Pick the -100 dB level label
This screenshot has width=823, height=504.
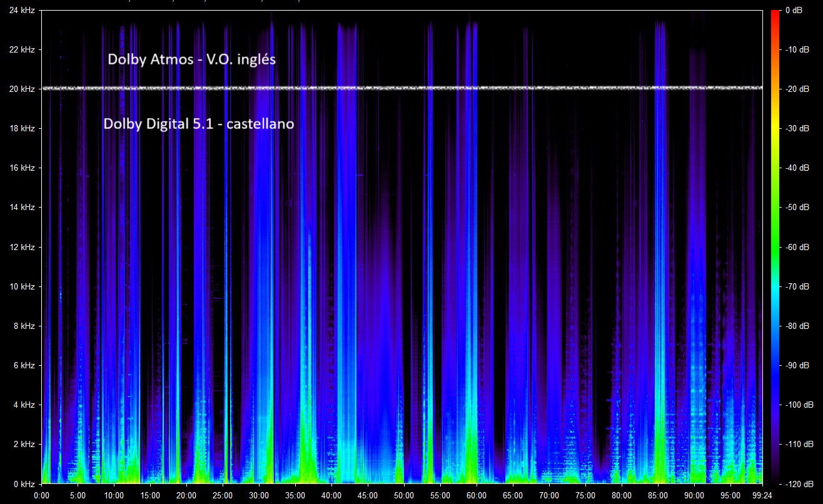tap(799, 405)
